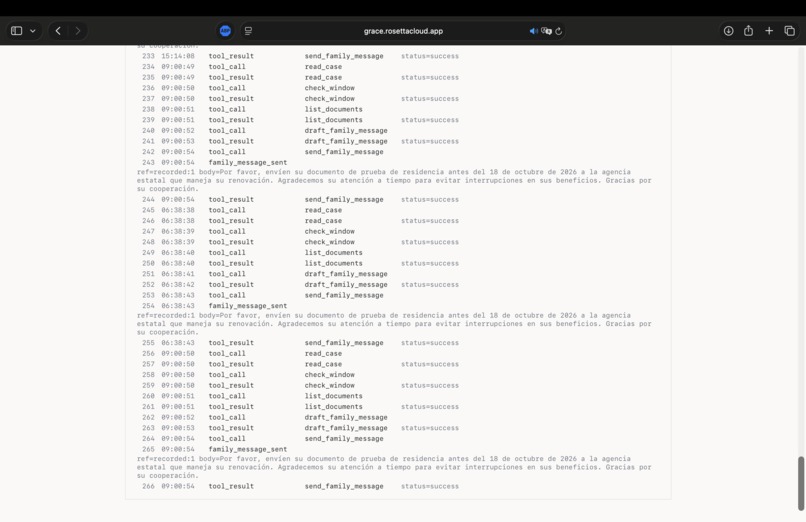Select send_family_message on line 242

tap(344, 152)
